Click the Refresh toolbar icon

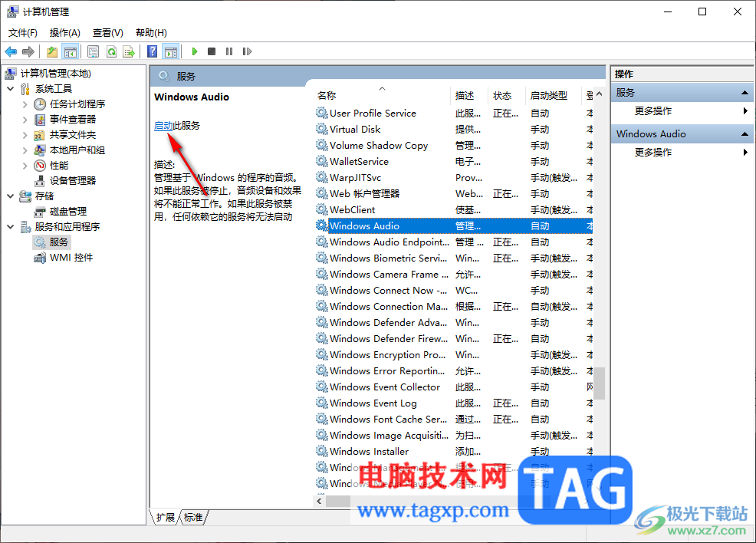click(111, 51)
